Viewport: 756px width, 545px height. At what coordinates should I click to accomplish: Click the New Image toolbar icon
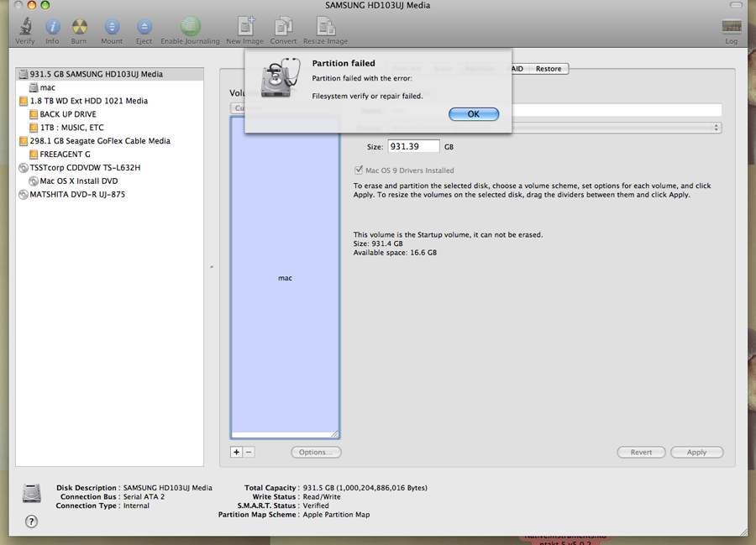pos(245,31)
